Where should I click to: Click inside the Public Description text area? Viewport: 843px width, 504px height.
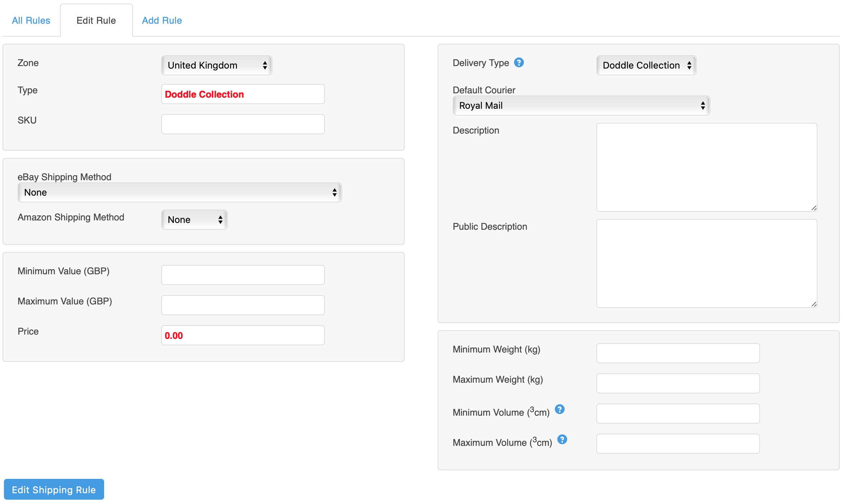click(x=706, y=263)
